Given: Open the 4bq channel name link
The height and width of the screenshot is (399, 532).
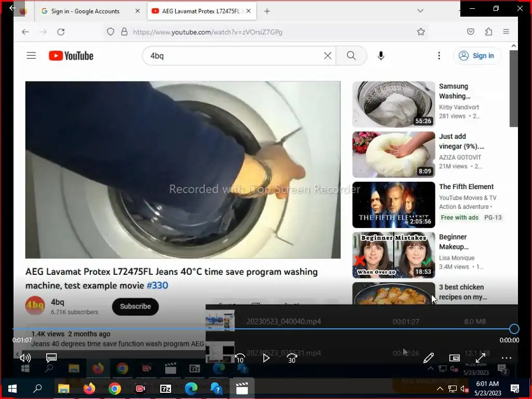Looking at the screenshot, I should tap(57, 302).
